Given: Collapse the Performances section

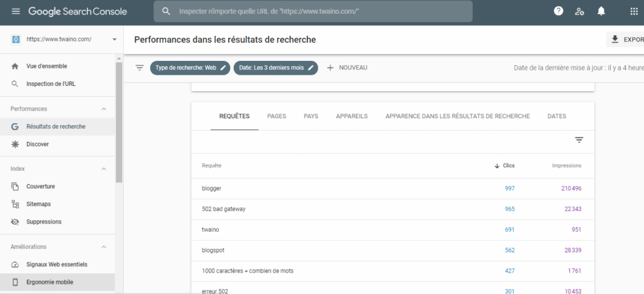Looking at the screenshot, I should coord(104,109).
